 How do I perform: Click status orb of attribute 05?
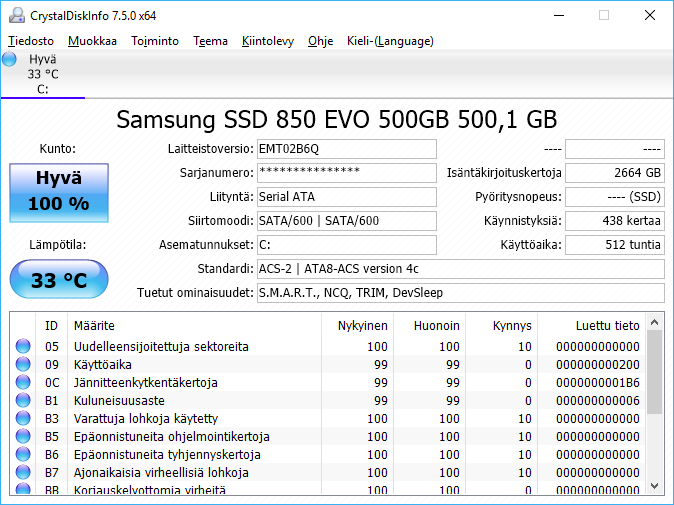point(23,346)
